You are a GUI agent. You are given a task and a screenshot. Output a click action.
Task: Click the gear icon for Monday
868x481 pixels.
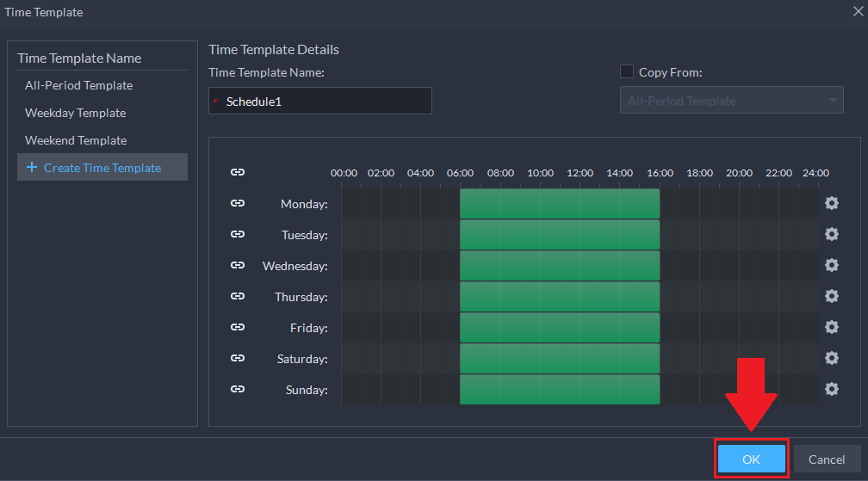pyautogui.click(x=831, y=204)
